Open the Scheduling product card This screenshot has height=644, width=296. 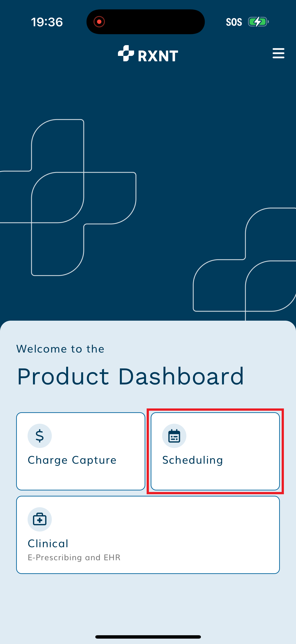click(215, 451)
